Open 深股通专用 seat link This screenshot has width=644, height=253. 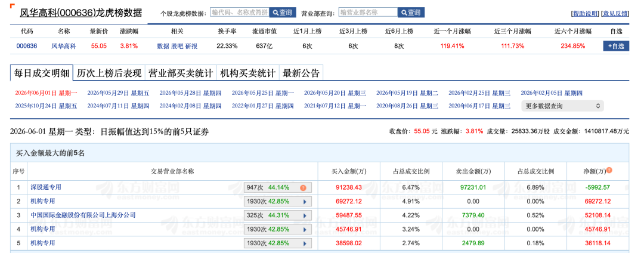(46, 187)
